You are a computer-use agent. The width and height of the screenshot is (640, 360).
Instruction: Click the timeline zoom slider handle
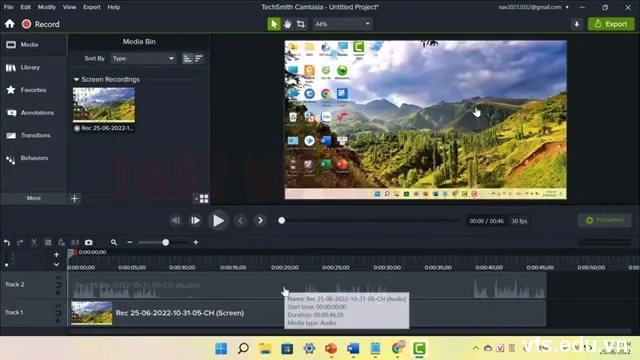pyautogui.click(x=165, y=242)
